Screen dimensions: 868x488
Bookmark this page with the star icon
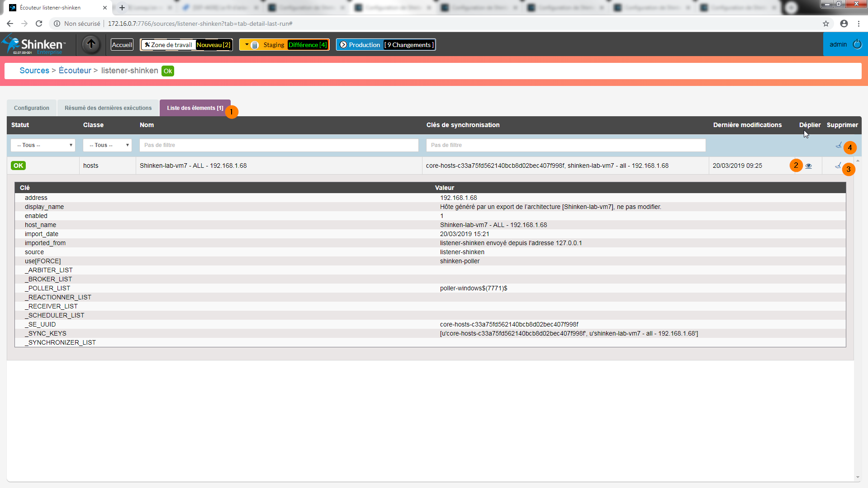(x=826, y=24)
